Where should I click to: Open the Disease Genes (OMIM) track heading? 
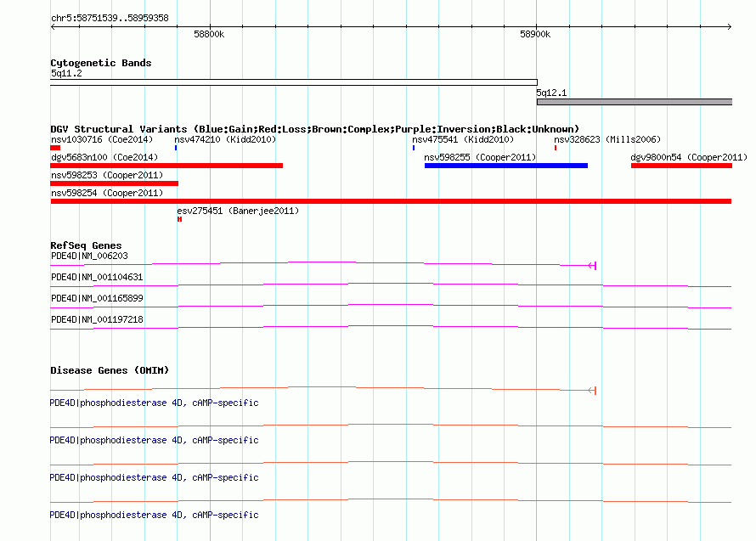coord(110,370)
